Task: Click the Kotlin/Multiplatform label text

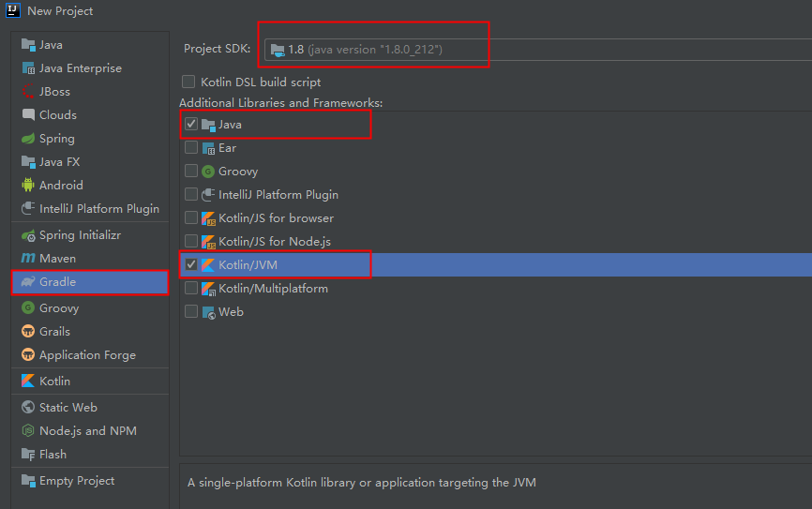Action: pyautogui.click(x=273, y=289)
